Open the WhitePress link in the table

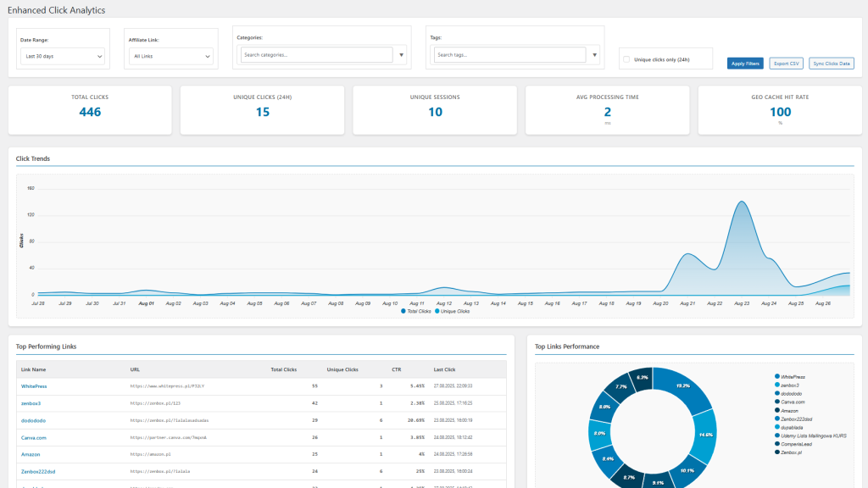(34, 385)
